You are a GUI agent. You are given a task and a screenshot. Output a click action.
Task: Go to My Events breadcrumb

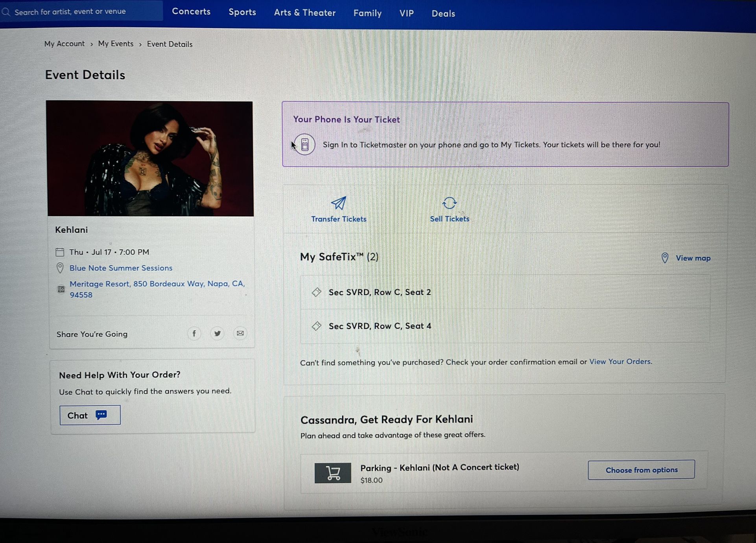(x=116, y=44)
